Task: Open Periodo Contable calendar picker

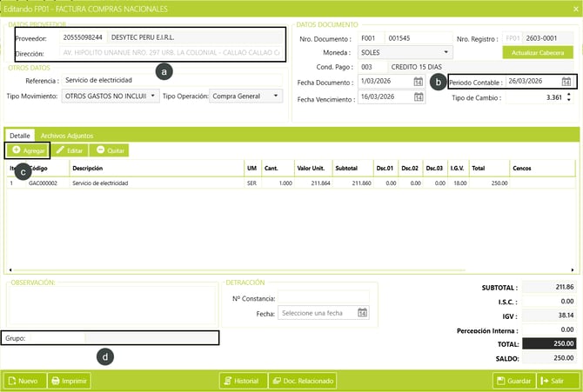Action: pyautogui.click(x=566, y=82)
